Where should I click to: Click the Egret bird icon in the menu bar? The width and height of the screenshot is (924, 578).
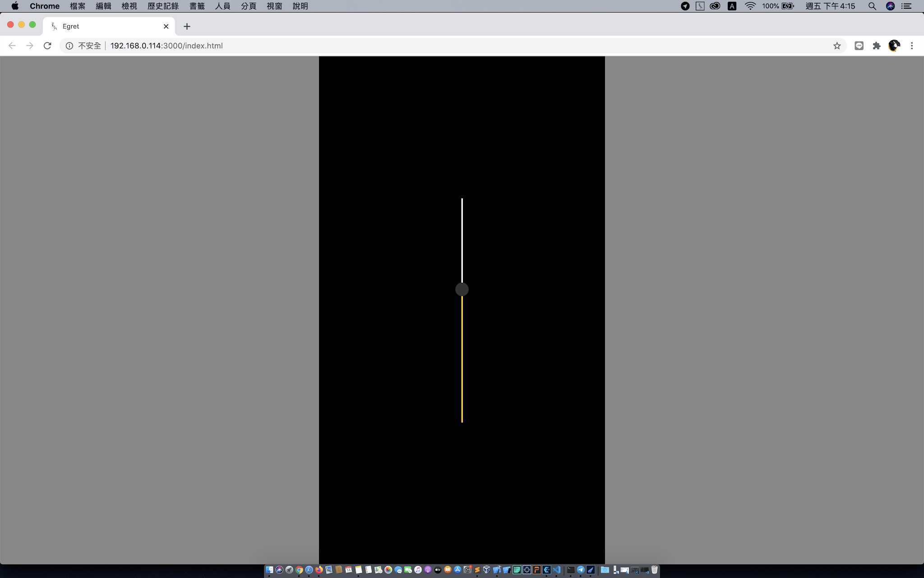tap(701, 6)
